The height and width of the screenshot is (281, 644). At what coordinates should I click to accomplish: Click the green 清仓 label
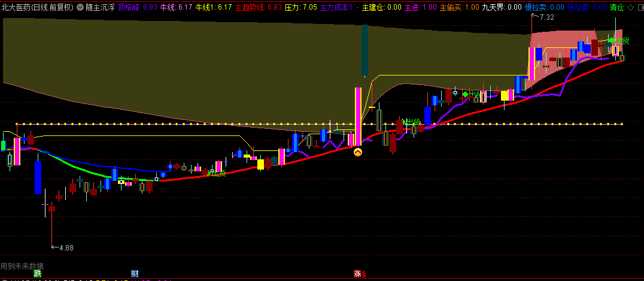[618, 7]
